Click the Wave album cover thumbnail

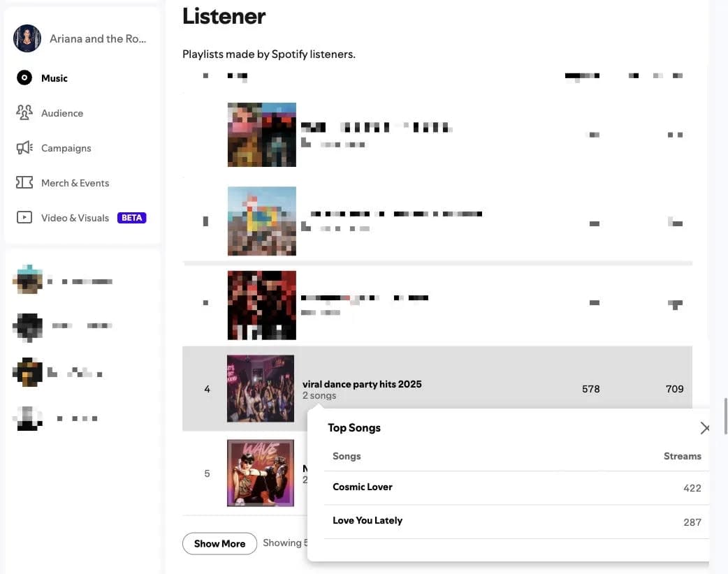click(x=261, y=473)
